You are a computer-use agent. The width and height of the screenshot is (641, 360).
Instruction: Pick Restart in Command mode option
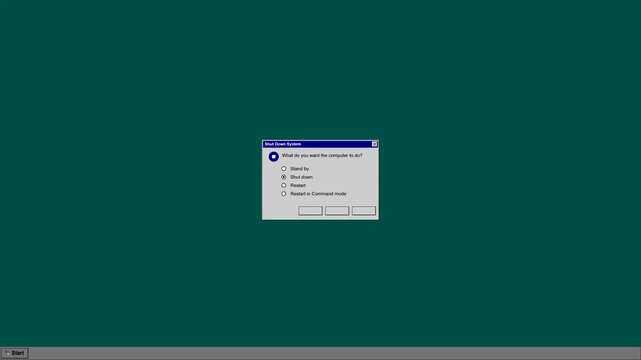283,194
